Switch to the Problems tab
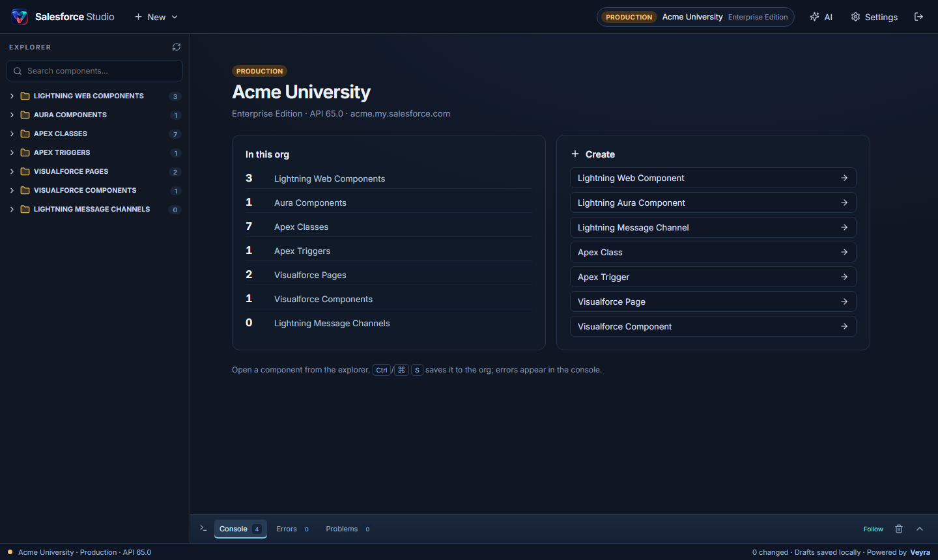The width and height of the screenshot is (938, 560). pyautogui.click(x=348, y=529)
